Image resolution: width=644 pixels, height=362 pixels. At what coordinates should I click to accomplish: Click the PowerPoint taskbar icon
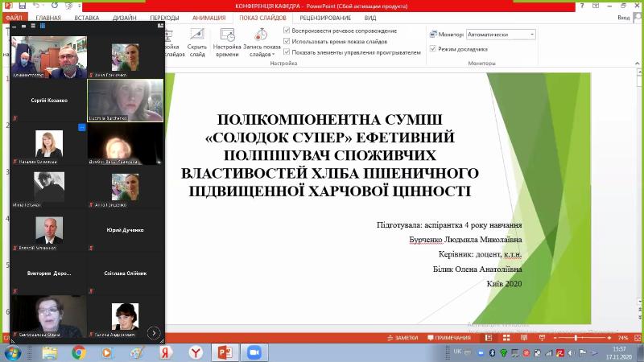[225, 352]
